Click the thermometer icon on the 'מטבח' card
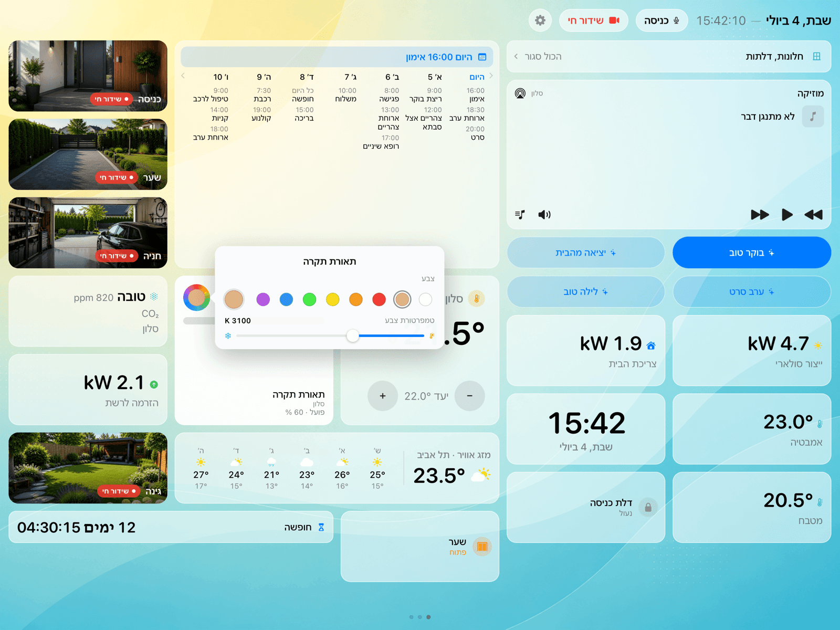This screenshot has height=630, width=840. [820, 502]
